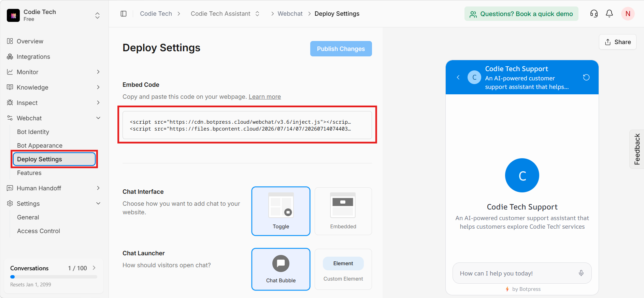Click the back arrow in chat header
The image size is (644, 298).
coord(458,77)
